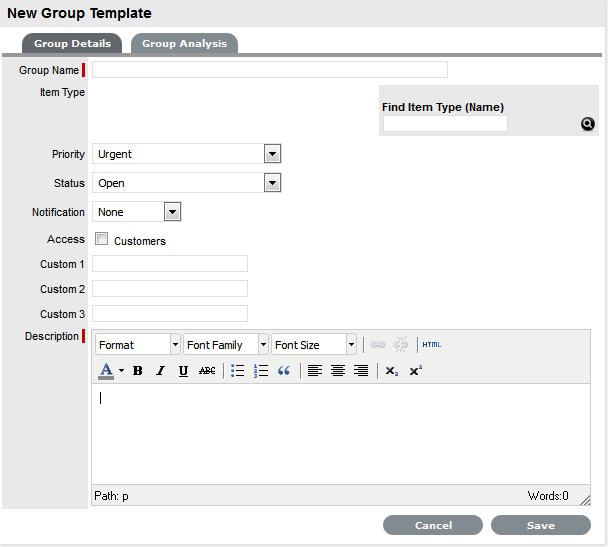Open the Notification dropdown

tap(172, 212)
